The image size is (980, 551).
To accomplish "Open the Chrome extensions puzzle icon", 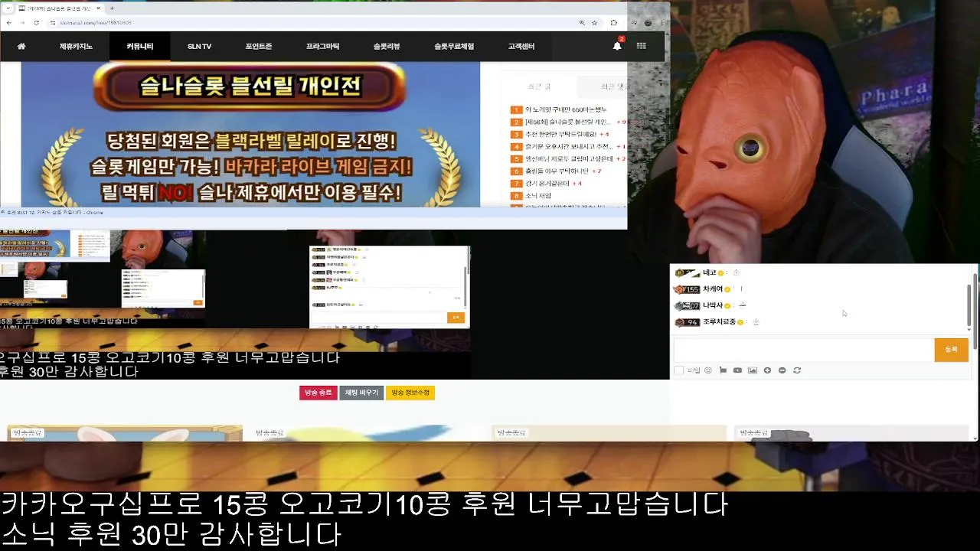I will tap(613, 23).
